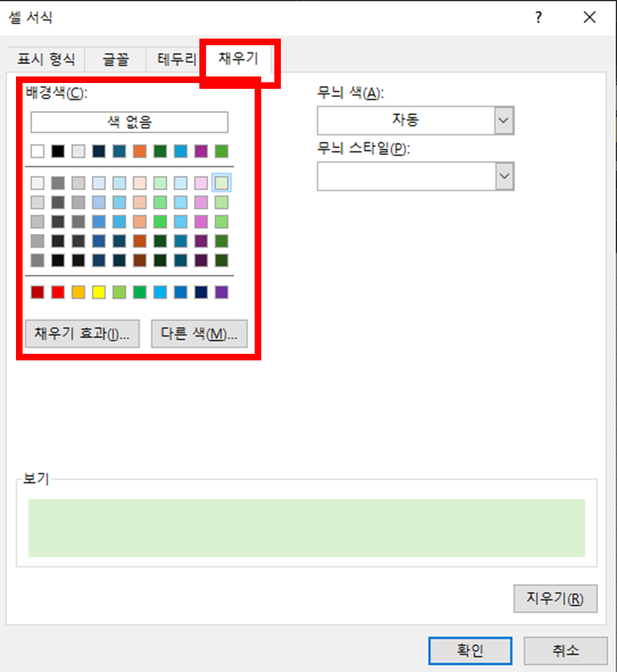617x672 pixels.
Task: Click the help question mark icon
Action: coord(538,17)
